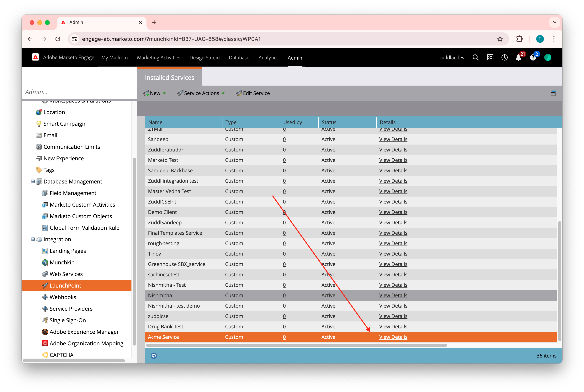Click the help question mark icon

pos(533,58)
